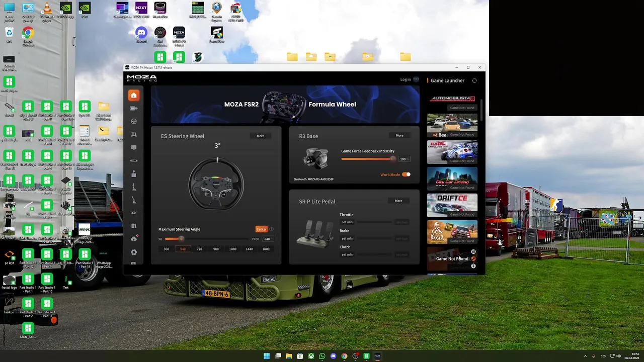This screenshot has height=362, width=644.
Task: Select 1080 steering angle preset
Action: 232,249
